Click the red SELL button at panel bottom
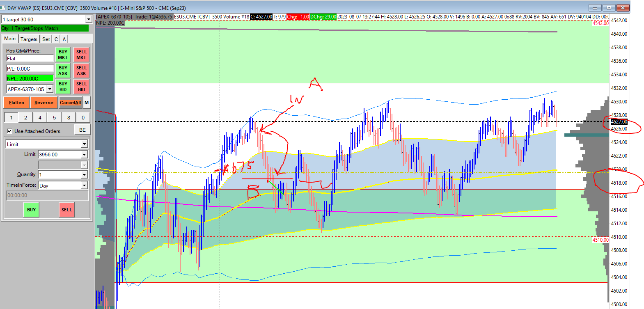 pyautogui.click(x=66, y=210)
